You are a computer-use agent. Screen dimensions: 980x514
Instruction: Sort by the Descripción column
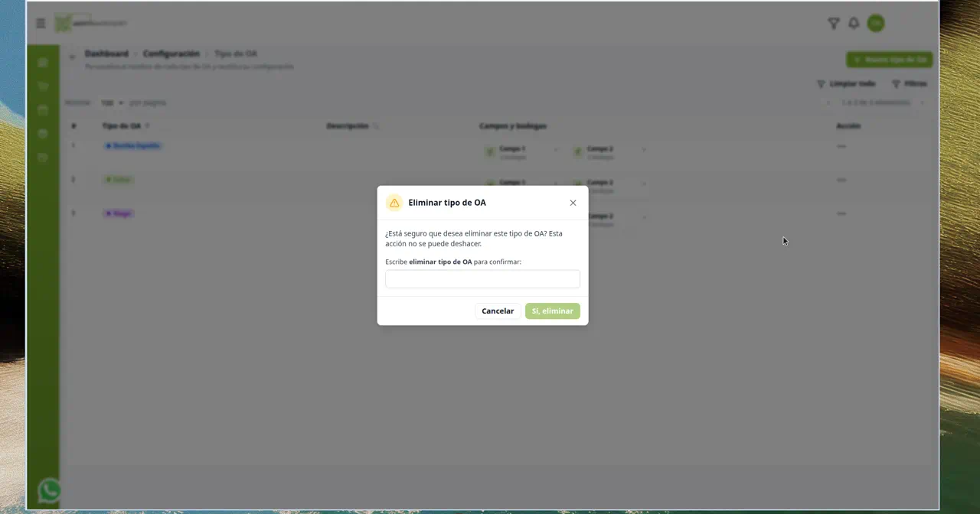(352, 125)
